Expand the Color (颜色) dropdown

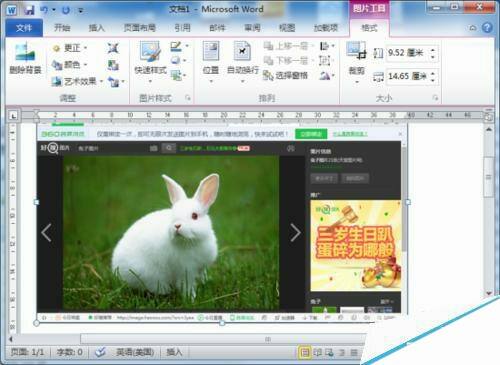(x=70, y=65)
